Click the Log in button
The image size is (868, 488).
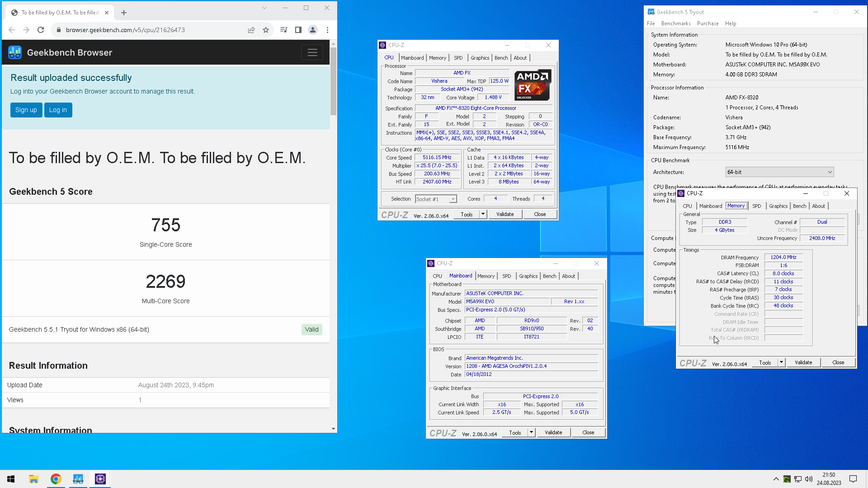pyautogui.click(x=58, y=110)
